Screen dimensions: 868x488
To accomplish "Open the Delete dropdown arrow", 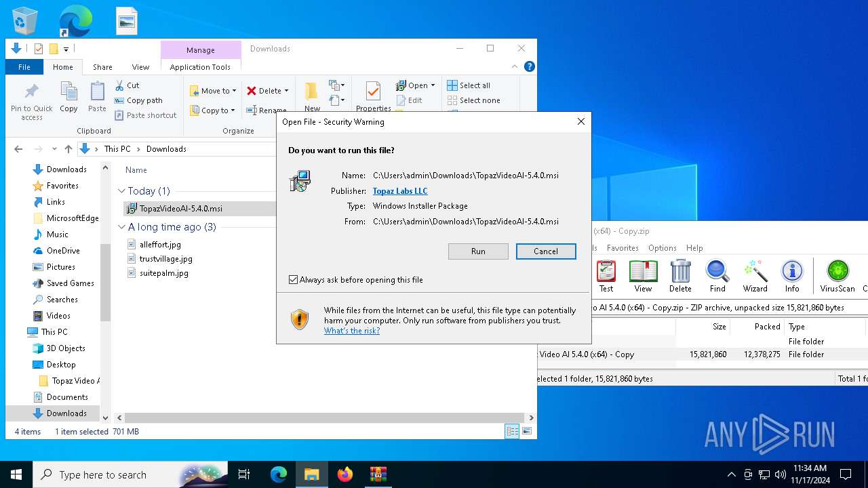I will click(x=286, y=91).
